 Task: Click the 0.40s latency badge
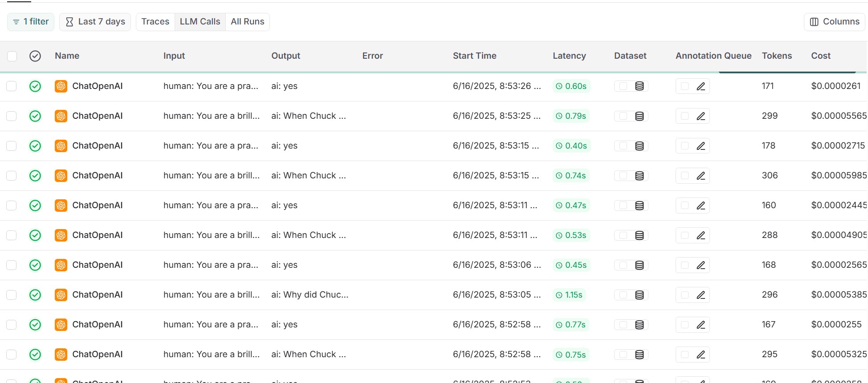tap(571, 146)
